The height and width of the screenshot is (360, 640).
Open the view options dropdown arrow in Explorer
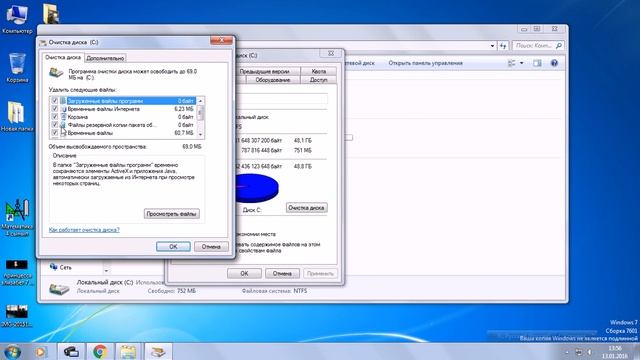522,63
